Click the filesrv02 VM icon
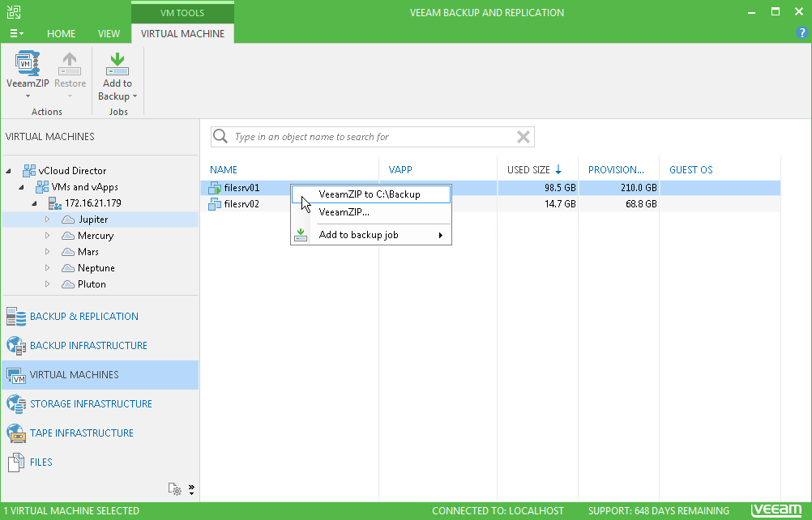Viewport: 812px width, 520px height. [x=215, y=204]
